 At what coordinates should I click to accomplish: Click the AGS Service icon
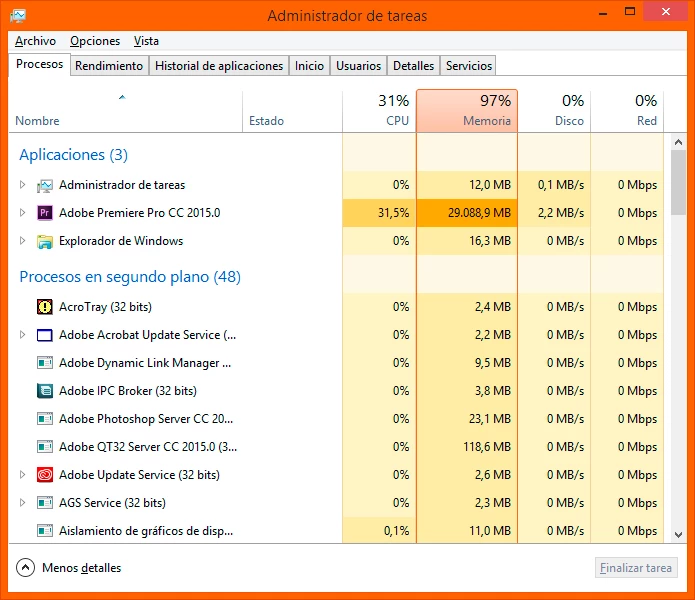(x=44, y=503)
